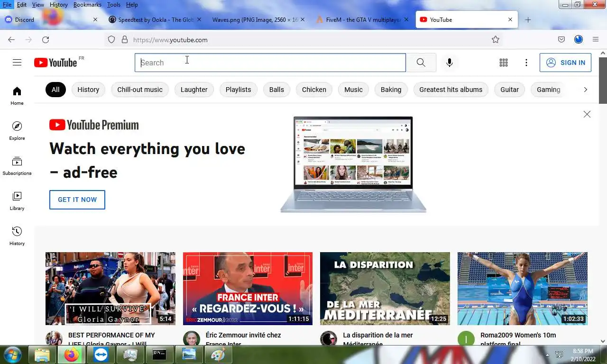Image resolution: width=607 pixels, height=364 pixels.
Task: Open Subscriptions in the sidebar
Action: 17,165
